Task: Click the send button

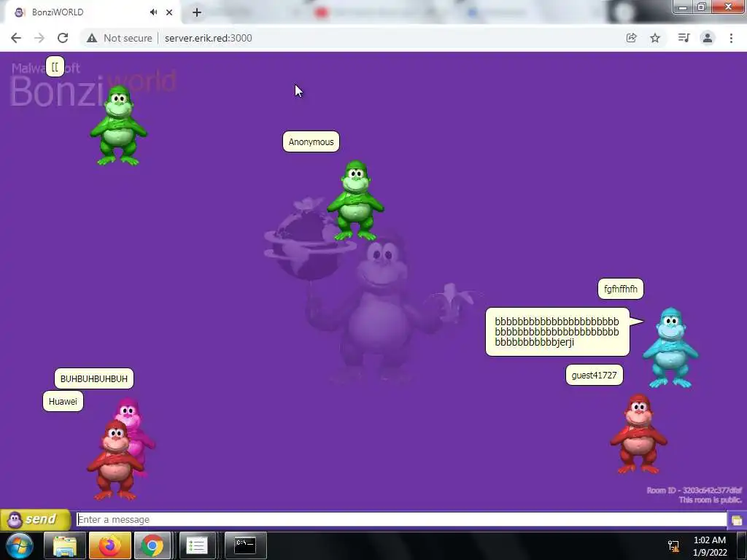Action: [x=35, y=519]
